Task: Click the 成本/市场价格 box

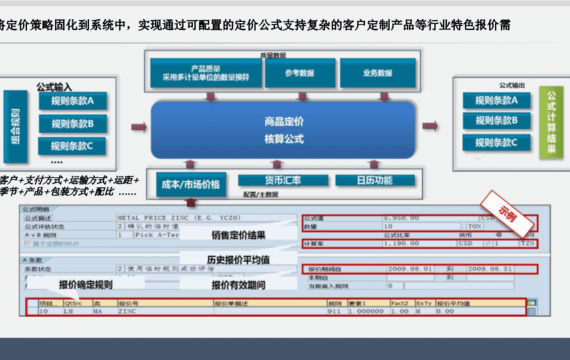Action: (191, 184)
